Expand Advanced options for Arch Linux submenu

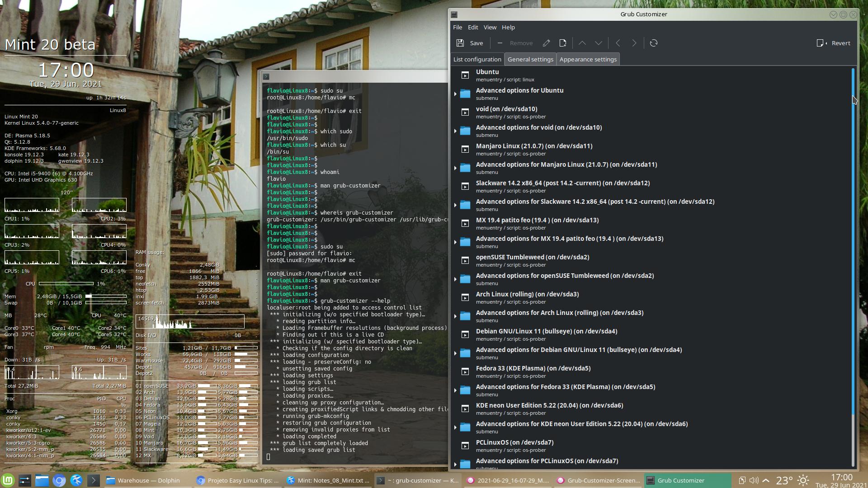(x=455, y=316)
